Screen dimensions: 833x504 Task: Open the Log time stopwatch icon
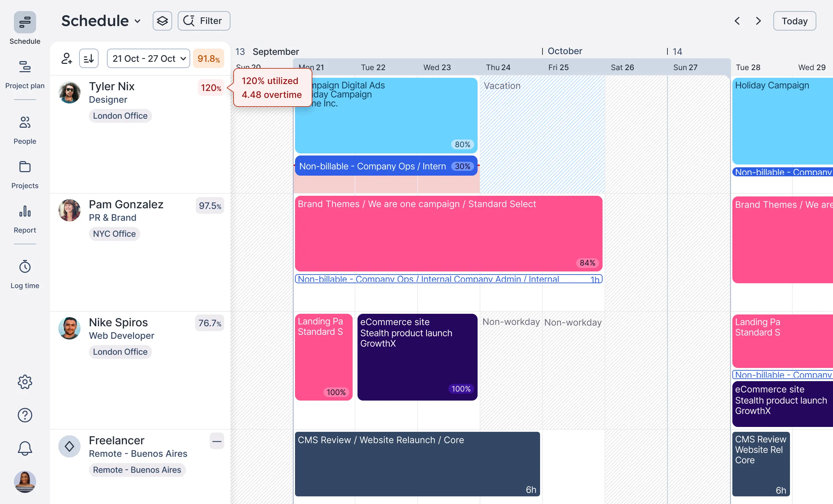[x=25, y=267]
